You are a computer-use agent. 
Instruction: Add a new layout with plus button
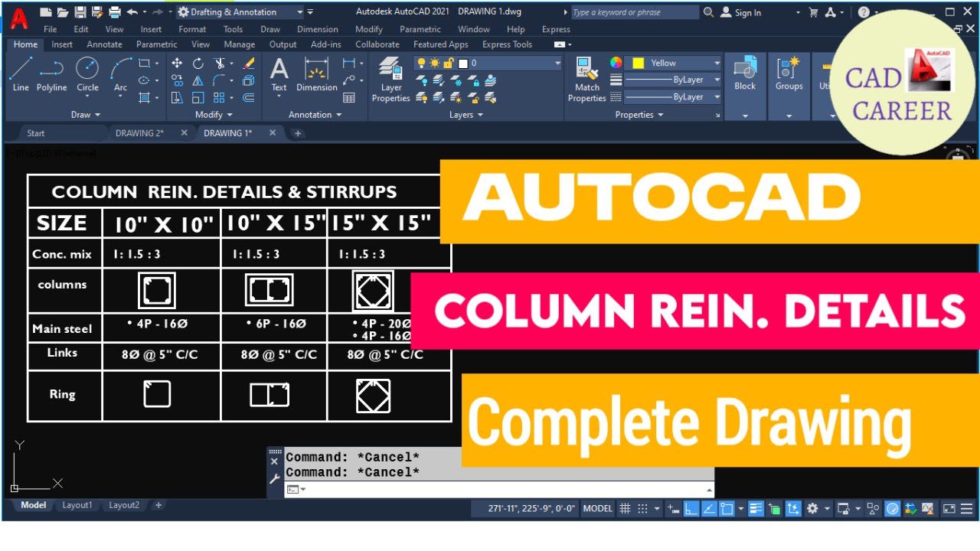(158, 505)
